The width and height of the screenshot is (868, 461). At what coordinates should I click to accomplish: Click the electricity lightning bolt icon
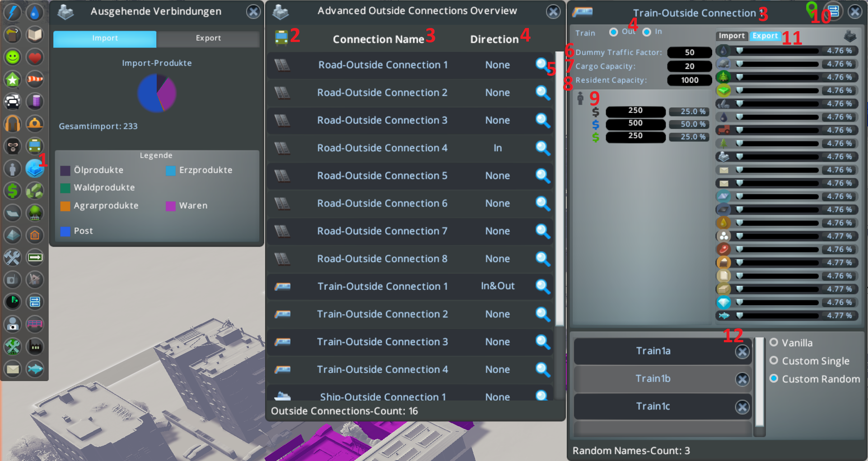12,12
